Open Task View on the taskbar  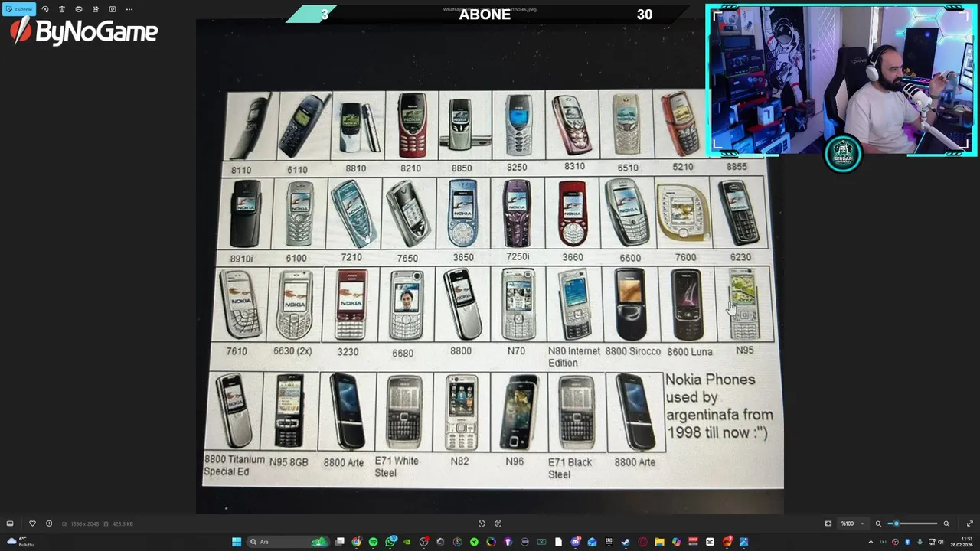[x=339, y=542]
